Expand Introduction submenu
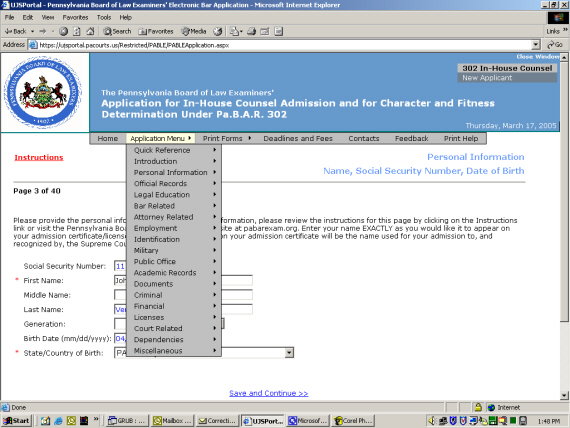 pos(174,161)
